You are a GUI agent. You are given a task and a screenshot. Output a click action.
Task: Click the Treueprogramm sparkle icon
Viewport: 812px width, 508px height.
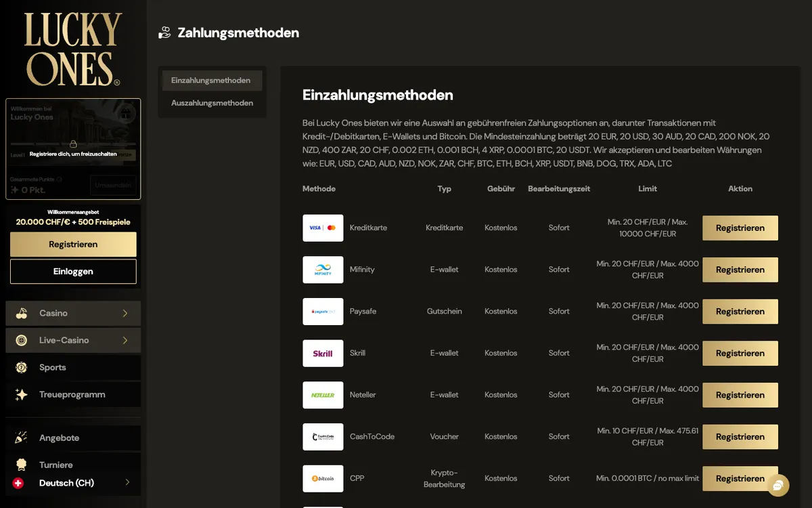pos(22,394)
